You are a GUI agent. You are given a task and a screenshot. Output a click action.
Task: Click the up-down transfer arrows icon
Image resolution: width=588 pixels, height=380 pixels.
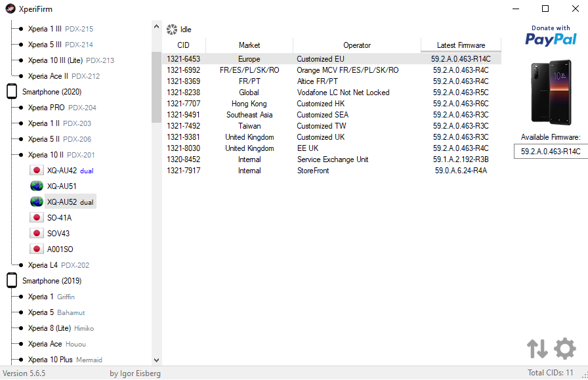click(x=537, y=348)
